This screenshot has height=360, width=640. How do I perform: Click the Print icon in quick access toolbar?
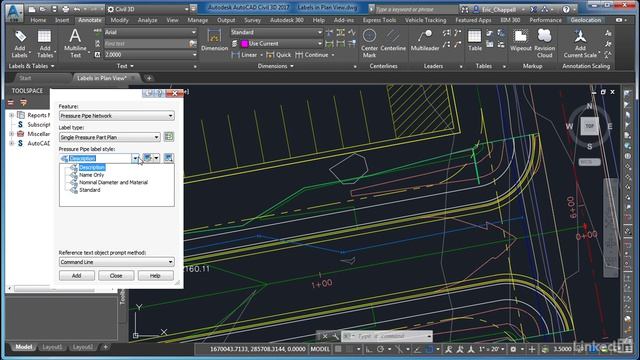(x=65, y=9)
